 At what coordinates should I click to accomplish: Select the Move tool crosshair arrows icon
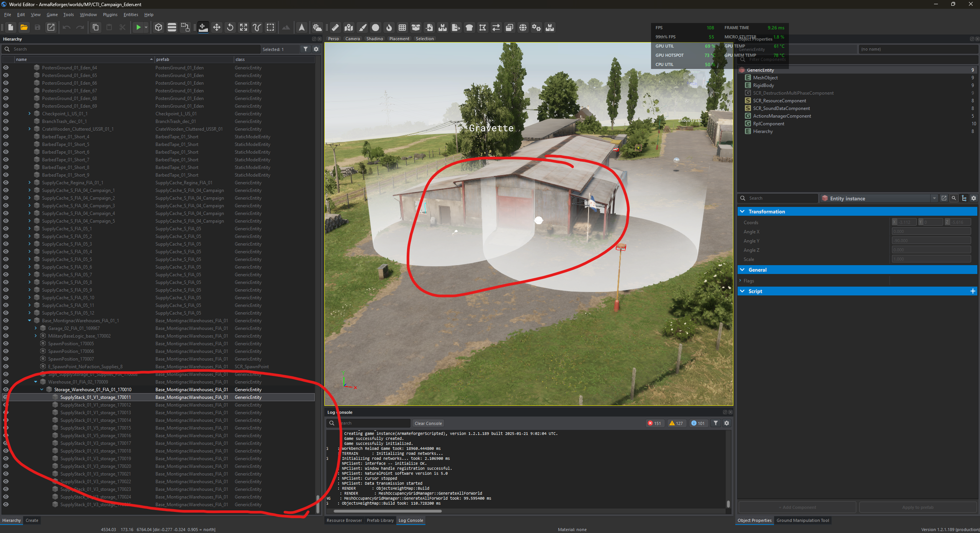(x=217, y=27)
